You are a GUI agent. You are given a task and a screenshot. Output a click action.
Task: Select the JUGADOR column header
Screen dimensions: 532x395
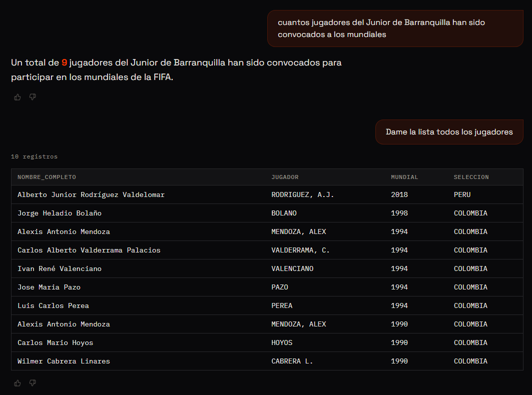click(x=285, y=177)
